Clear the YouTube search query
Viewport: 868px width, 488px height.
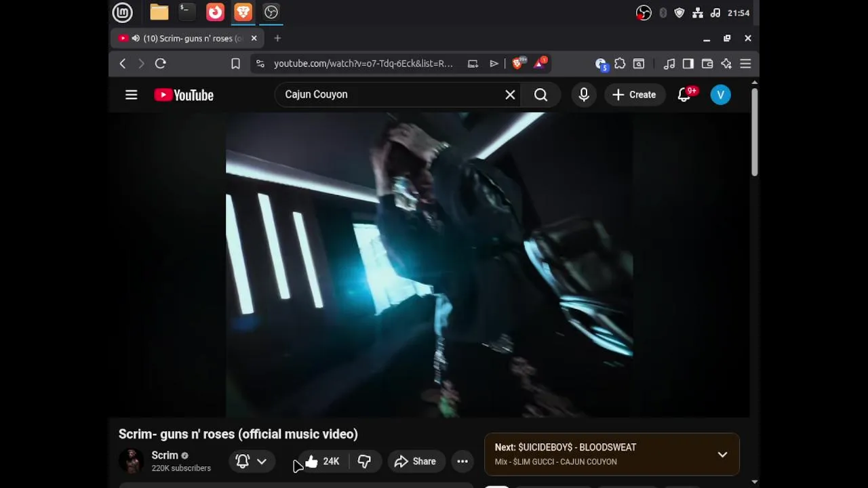tap(510, 95)
